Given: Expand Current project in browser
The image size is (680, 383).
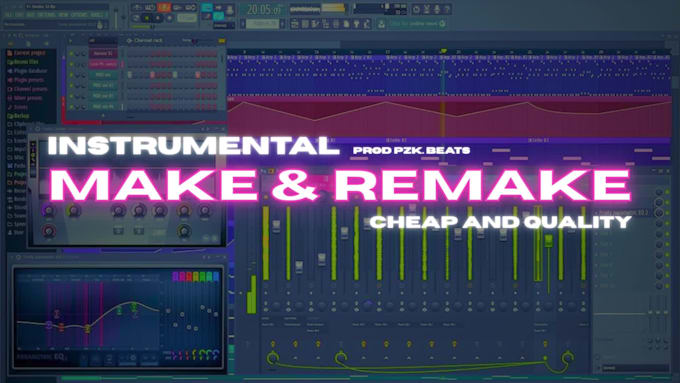Looking at the screenshot, I should click(x=26, y=53).
